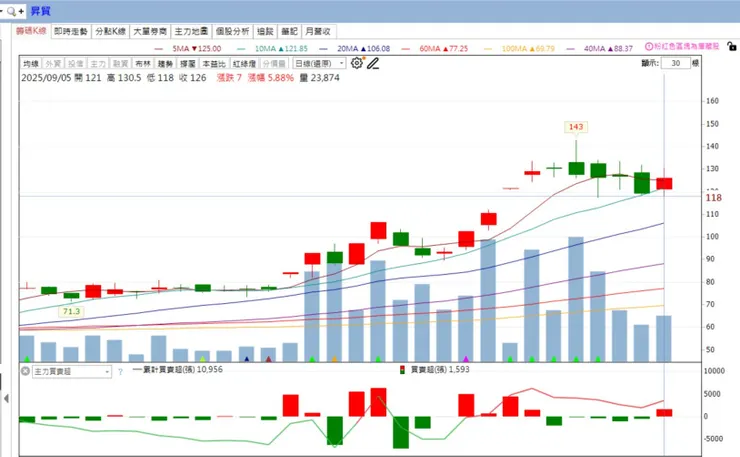740x457 pixels.
Task: Toggle the 投信 overlay button
Action: click(x=76, y=63)
